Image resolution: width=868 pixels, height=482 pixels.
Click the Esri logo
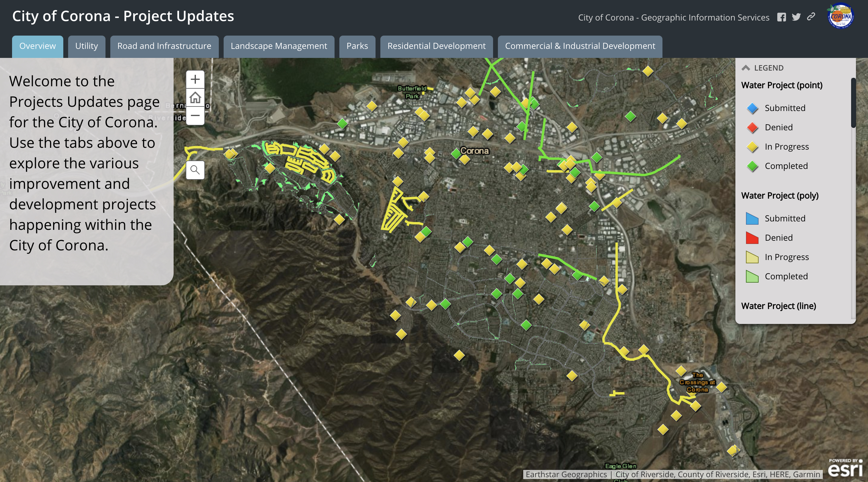pyautogui.click(x=845, y=469)
